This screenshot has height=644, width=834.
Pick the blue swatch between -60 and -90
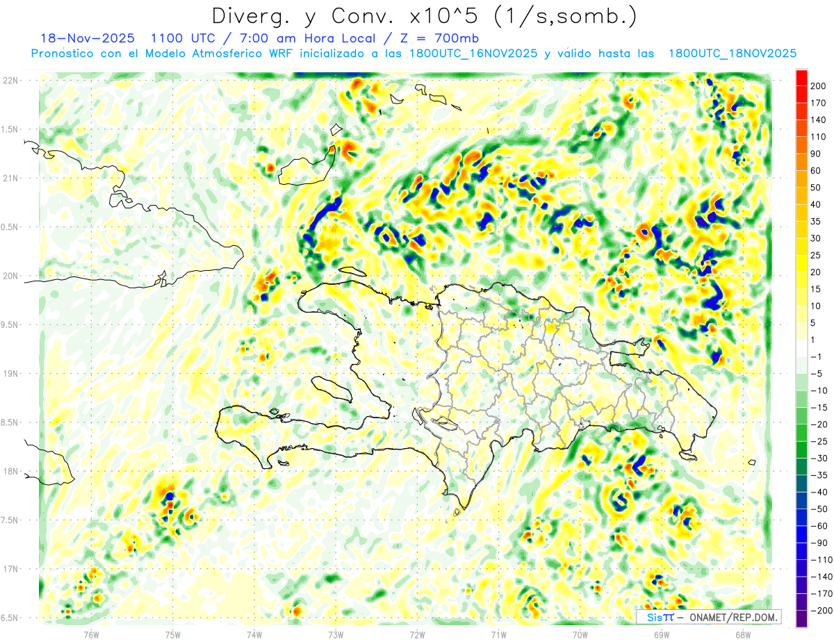coord(801,534)
